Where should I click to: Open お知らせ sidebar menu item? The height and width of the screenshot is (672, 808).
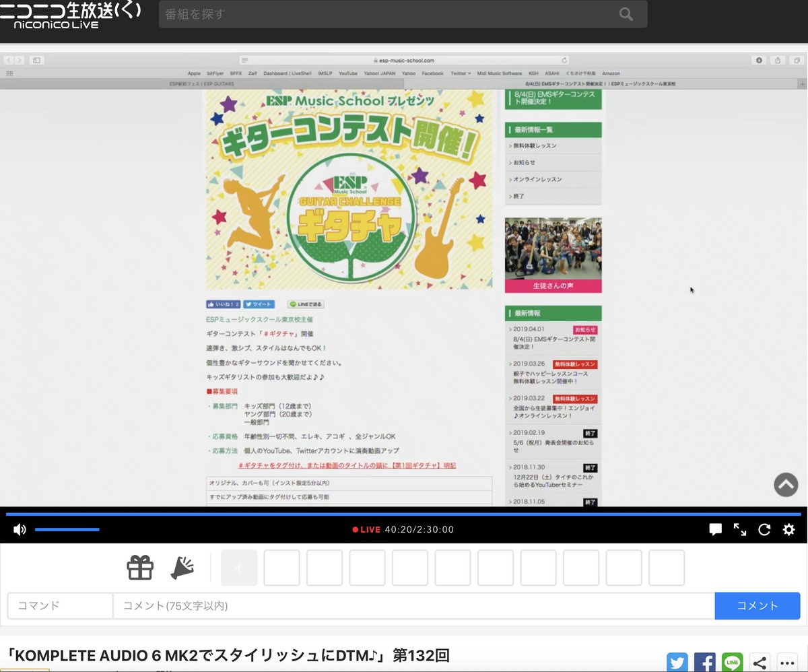[553, 162]
